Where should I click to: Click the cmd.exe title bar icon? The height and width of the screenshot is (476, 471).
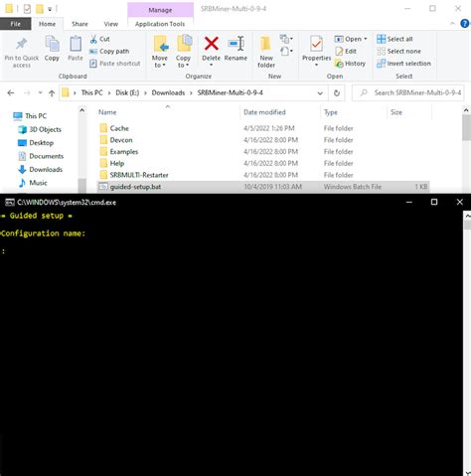click(x=9, y=203)
